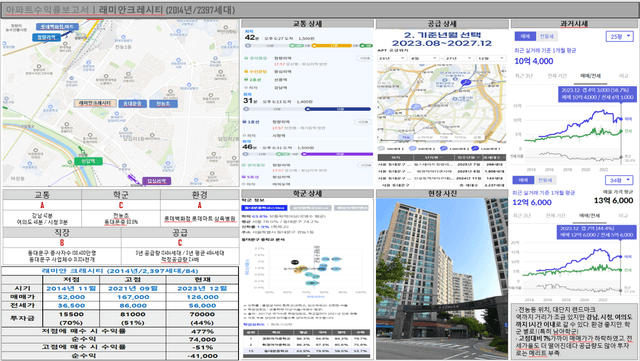Select the 동대문중 school map marker
The image size is (640, 361).
point(133,104)
